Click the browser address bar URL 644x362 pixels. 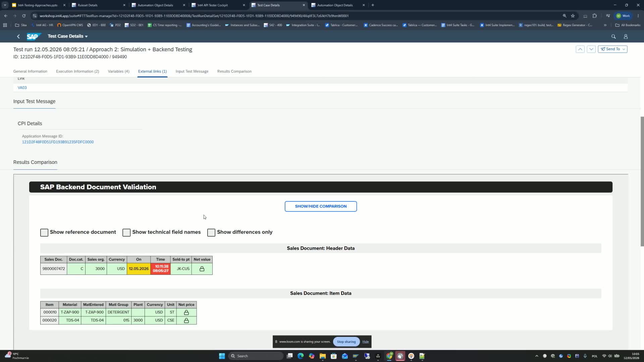click(194, 16)
